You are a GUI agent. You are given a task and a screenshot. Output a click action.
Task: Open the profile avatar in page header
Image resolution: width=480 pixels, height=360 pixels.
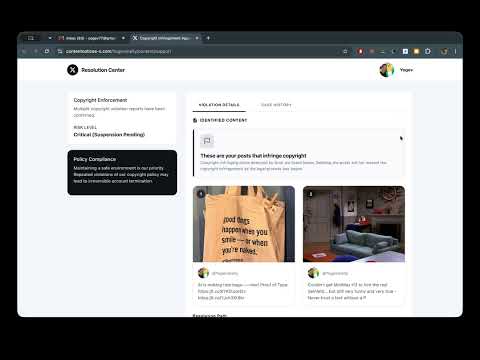pyautogui.click(x=387, y=70)
